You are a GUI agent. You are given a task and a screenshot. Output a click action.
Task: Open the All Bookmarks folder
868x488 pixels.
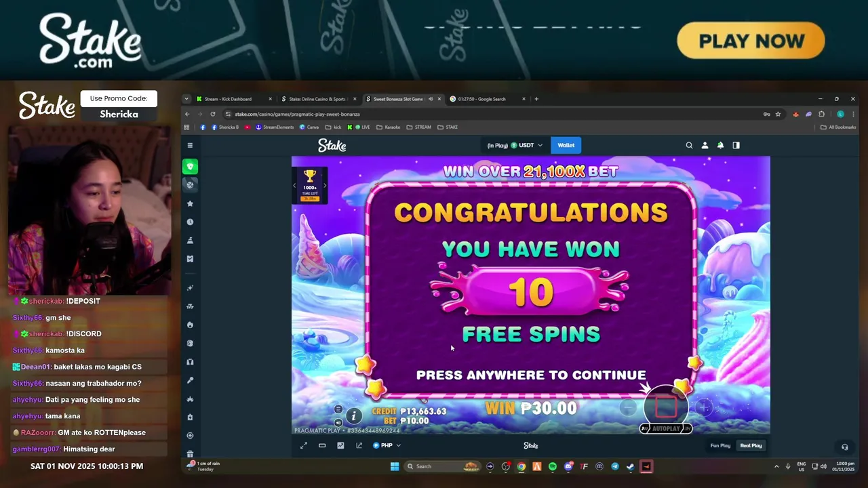tap(838, 127)
